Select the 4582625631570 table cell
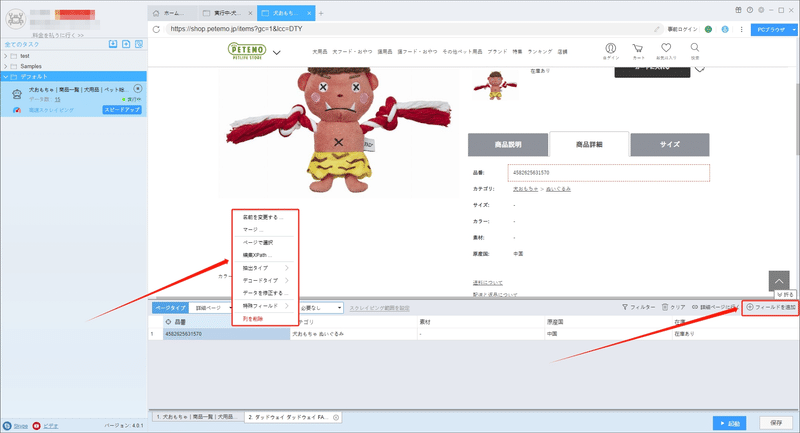Image resolution: width=800 pixels, height=433 pixels. [226, 334]
